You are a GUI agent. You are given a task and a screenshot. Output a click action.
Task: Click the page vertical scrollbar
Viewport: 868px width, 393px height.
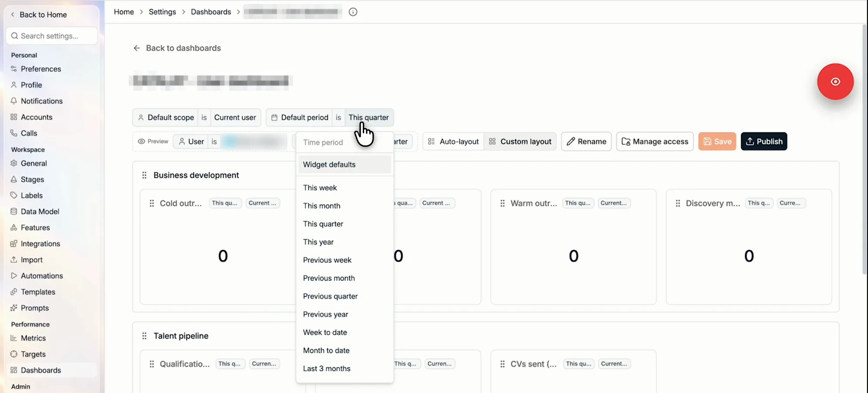[865, 149]
